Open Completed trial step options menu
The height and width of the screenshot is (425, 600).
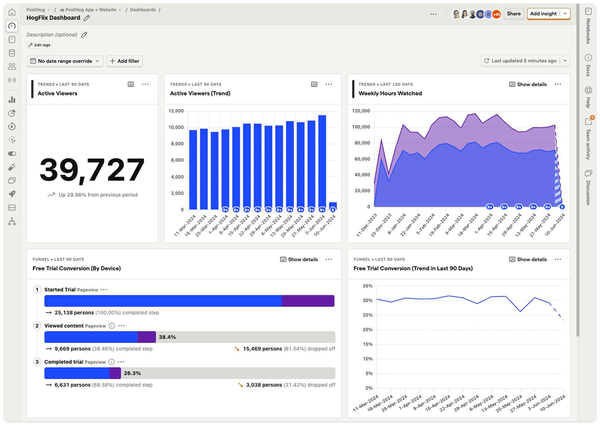(121, 362)
